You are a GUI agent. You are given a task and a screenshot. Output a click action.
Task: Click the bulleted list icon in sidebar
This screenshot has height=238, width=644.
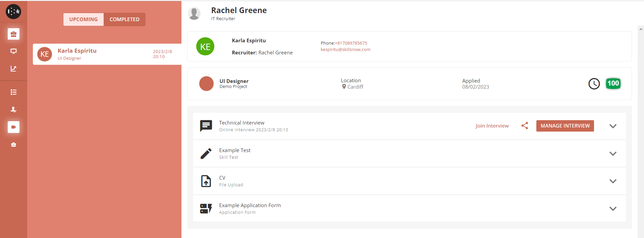(13, 92)
